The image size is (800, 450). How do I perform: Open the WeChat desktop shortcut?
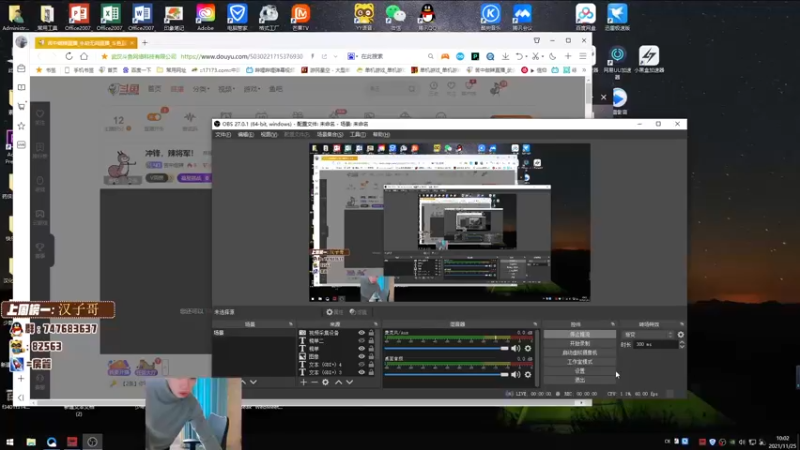point(395,16)
